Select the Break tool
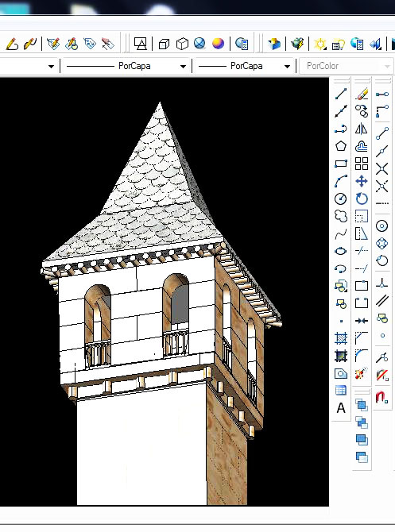Image resolution: width=395 pixels, height=532 pixels. pos(362,303)
